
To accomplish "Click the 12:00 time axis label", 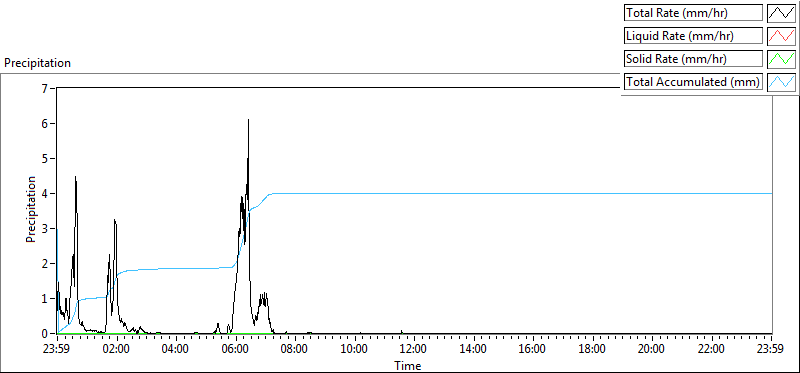I will pos(414,350).
